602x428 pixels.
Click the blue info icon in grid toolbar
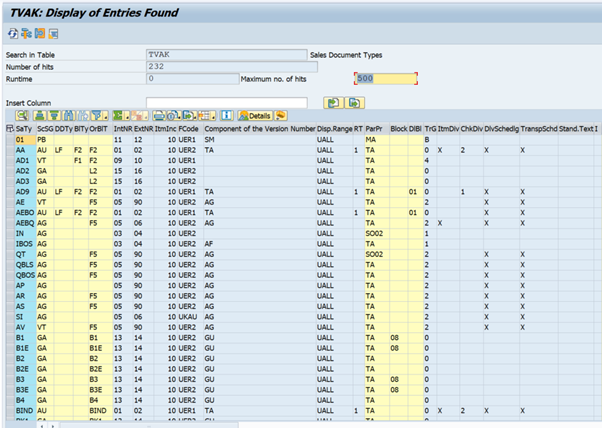(227, 116)
